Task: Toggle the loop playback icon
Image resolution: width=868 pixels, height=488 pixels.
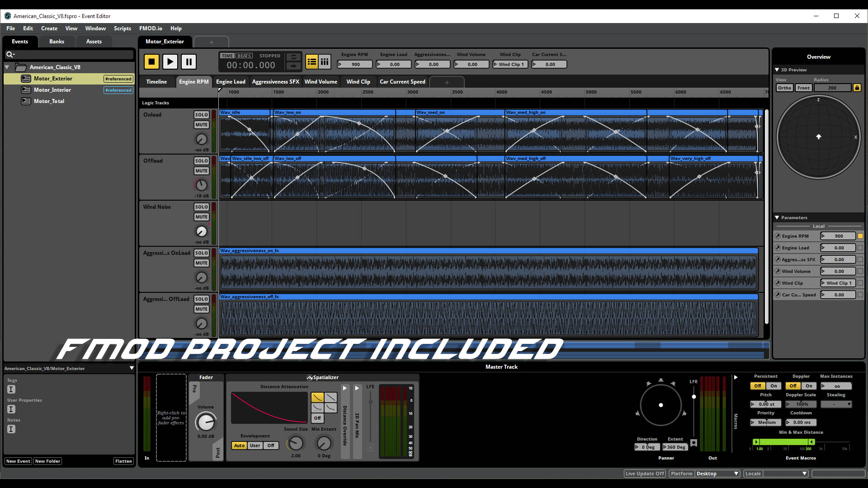Action: click(293, 57)
